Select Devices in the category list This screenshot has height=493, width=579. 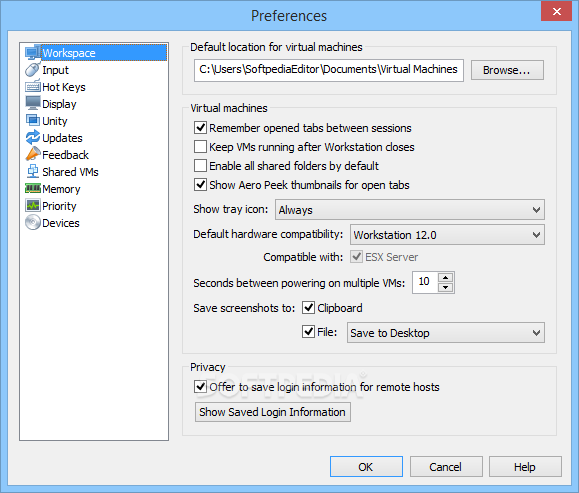(x=61, y=223)
